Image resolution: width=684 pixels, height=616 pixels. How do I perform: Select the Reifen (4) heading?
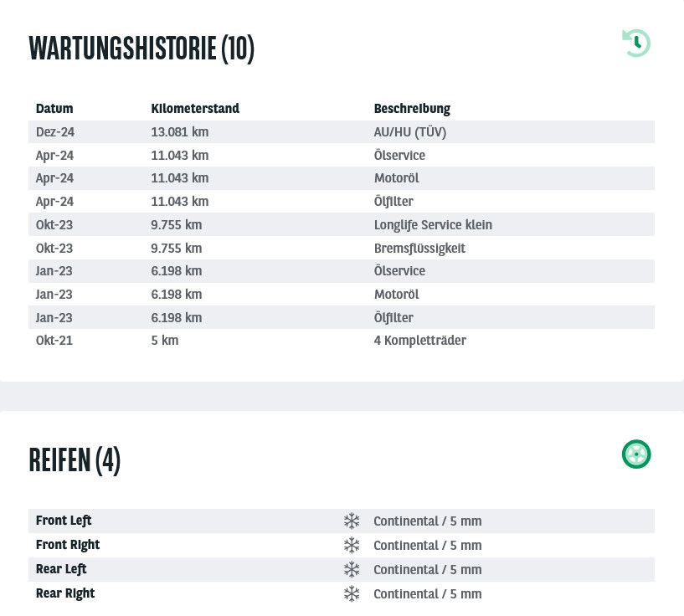pyautogui.click(x=75, y=460)
